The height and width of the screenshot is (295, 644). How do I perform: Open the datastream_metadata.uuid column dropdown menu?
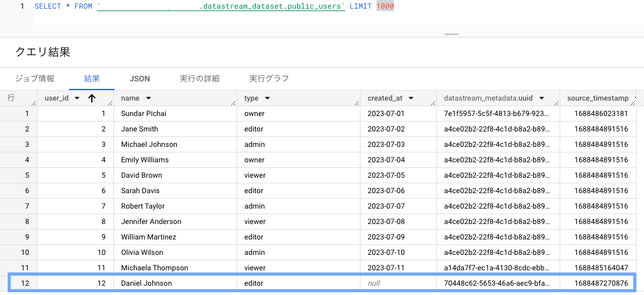tap(541, 98)
